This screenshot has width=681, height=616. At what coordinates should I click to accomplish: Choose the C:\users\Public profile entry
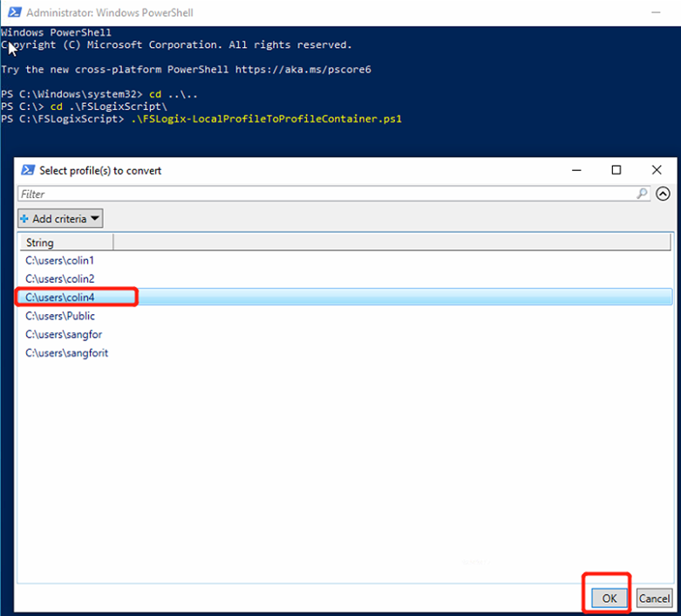click(x=60, y=316)
